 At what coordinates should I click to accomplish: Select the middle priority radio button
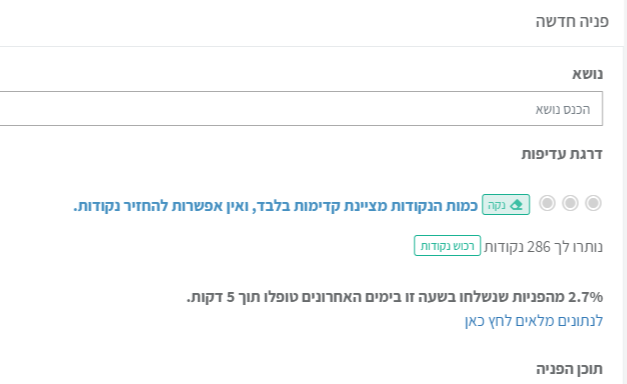click(x=570, y=203)
